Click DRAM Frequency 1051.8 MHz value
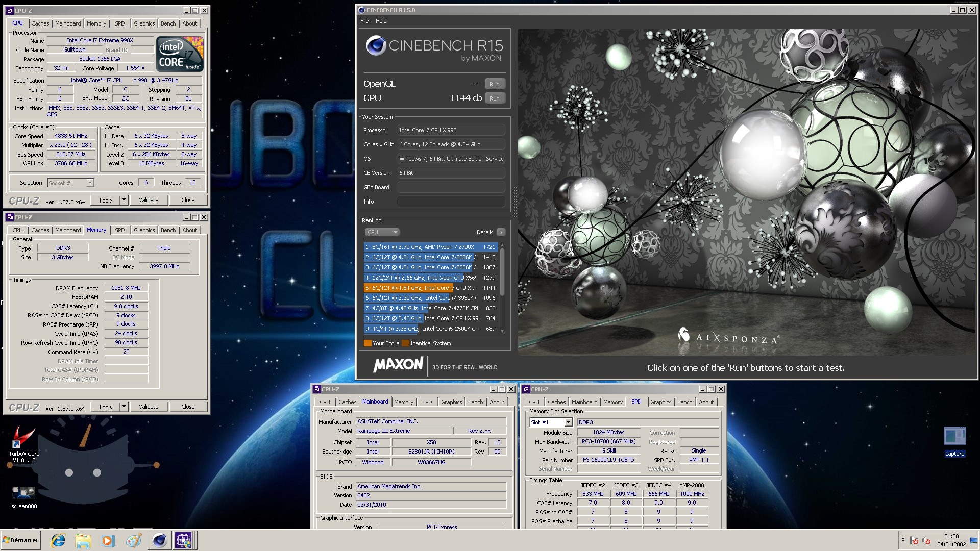 (x=126, y=288)
